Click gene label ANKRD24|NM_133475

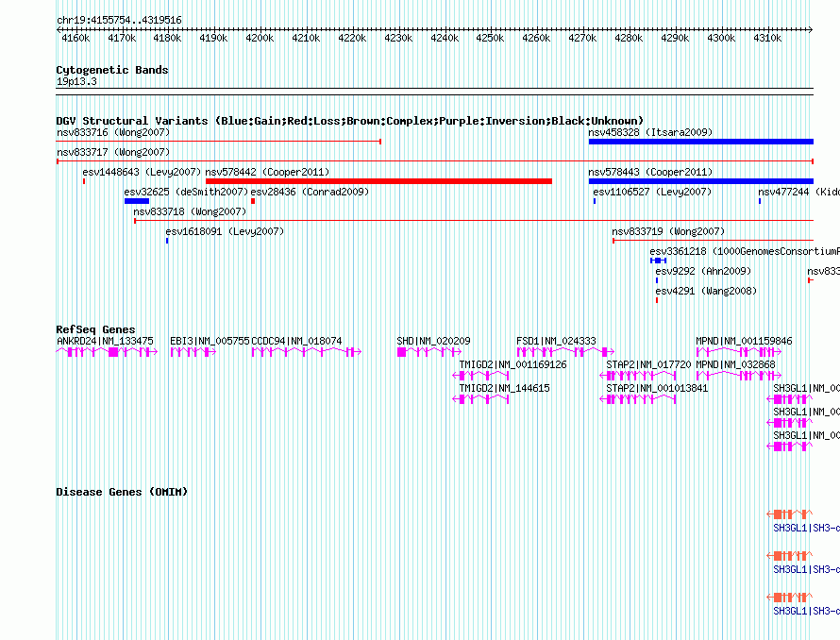pos(105,341)
